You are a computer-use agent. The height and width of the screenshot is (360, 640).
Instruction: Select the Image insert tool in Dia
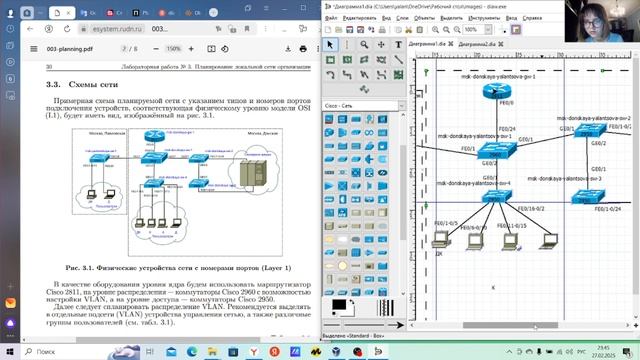[x=398, y=75]
